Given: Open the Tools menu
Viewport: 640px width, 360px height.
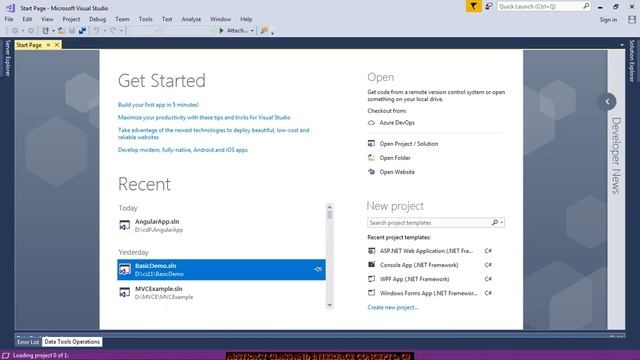Looking at the screenshot, I should [145, 19].
